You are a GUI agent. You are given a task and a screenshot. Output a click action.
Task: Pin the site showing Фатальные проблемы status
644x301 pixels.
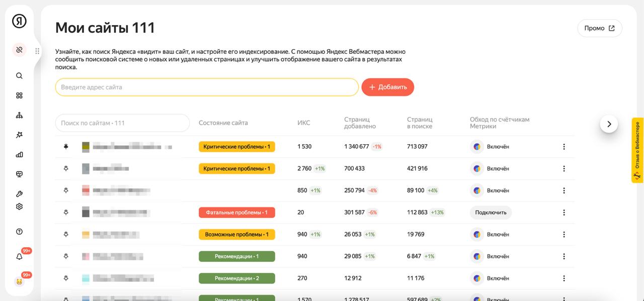(65, 212)
